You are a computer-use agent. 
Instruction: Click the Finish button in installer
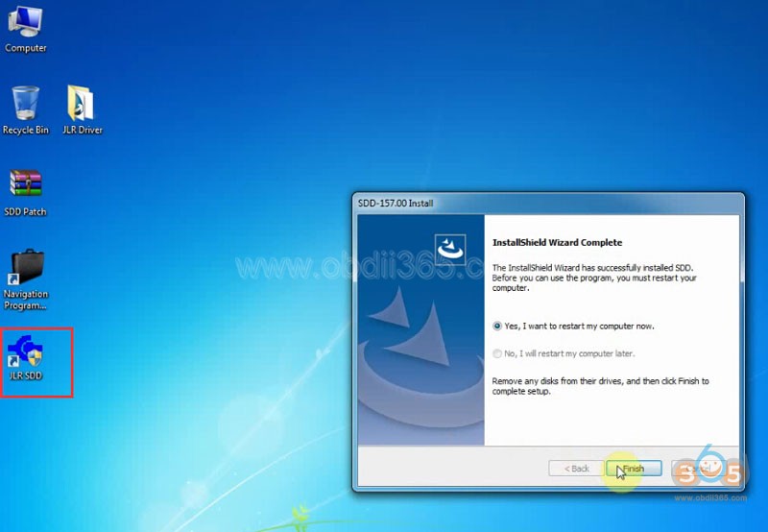(x=634, y=469)
